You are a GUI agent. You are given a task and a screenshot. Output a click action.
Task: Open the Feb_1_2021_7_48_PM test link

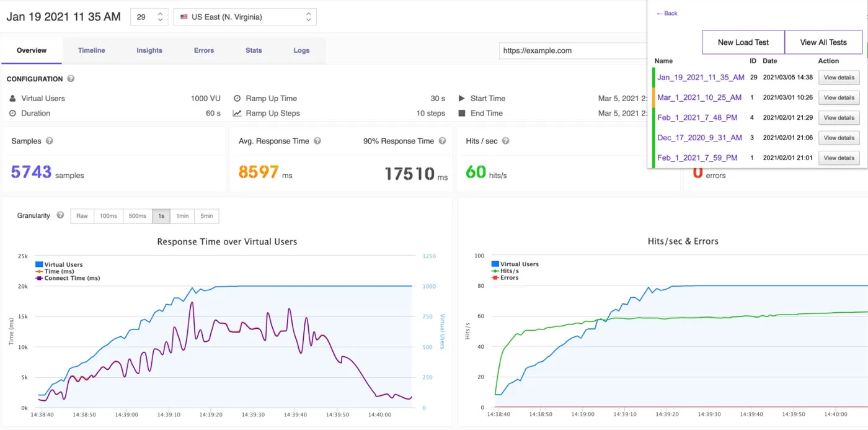(697, 117)
